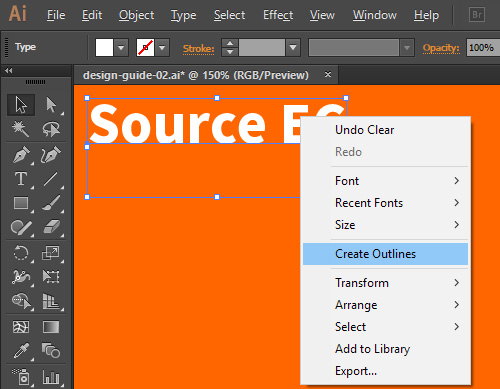Select the Magic Wand tool
500x389 pixels.
pos(21,129)
